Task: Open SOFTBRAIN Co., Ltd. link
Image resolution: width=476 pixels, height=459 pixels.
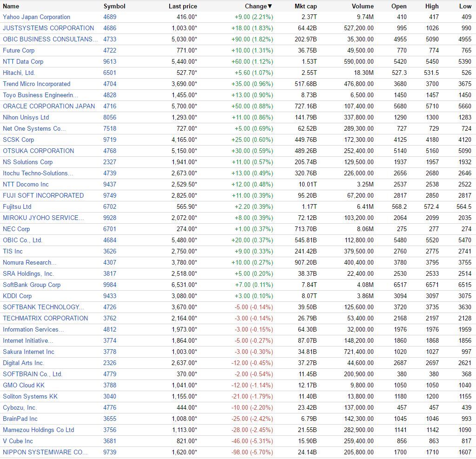Action: (33, 374)
